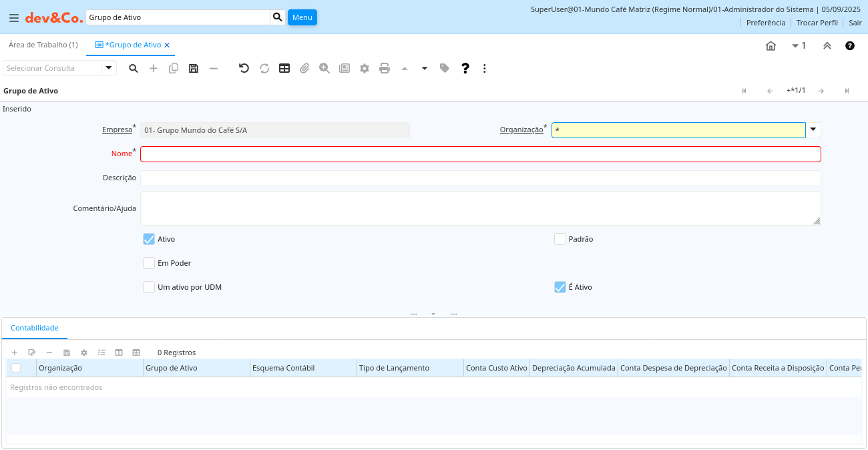Open the attachment paperclip icon

click(x=304, y=68)
